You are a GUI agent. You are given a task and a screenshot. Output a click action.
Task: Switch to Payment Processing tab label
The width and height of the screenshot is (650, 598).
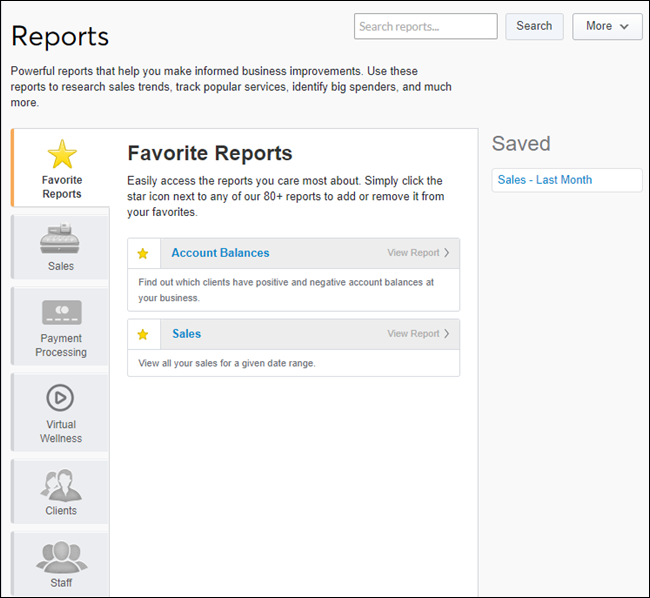61,345
